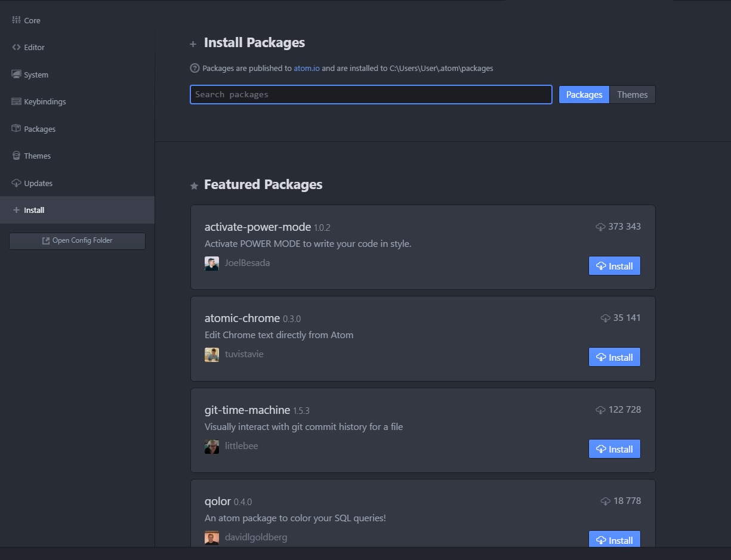Switch search filter to Themes
Image resolution: width=731 pixels, height=560 pixels.
[x=632, y=95]
